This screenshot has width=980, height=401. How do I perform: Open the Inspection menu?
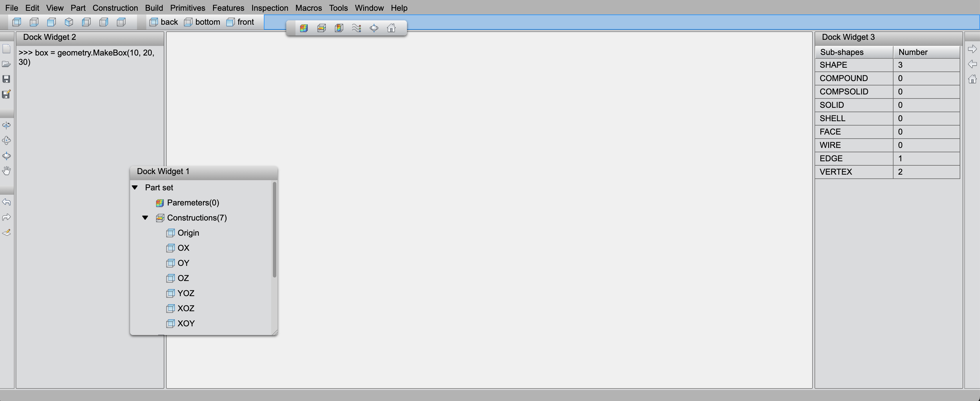(x=269, y=8)
